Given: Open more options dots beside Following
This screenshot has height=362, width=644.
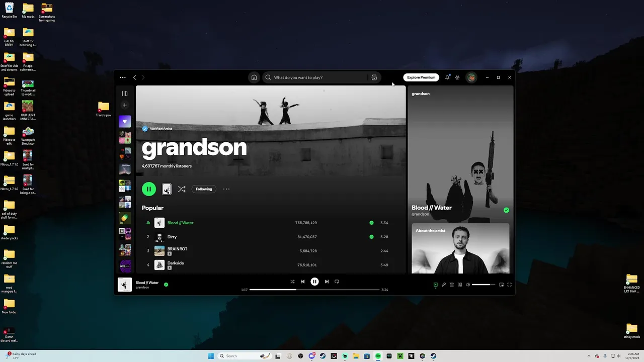Looking at the screenshot, I should [x=226, y=189].
